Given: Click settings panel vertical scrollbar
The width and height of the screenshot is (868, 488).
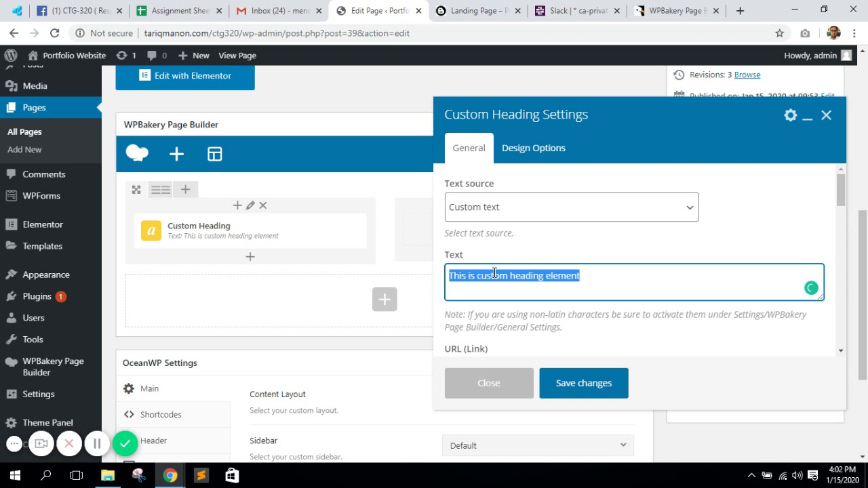Looking at the screenshot, I should click(841, 190).
